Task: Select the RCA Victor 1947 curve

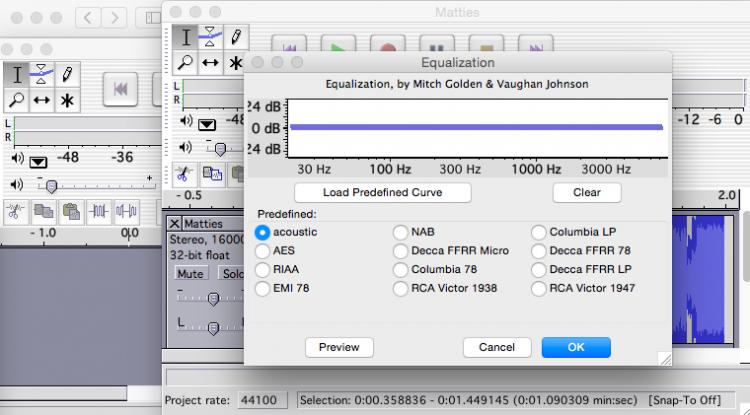Action: point(539,288)
